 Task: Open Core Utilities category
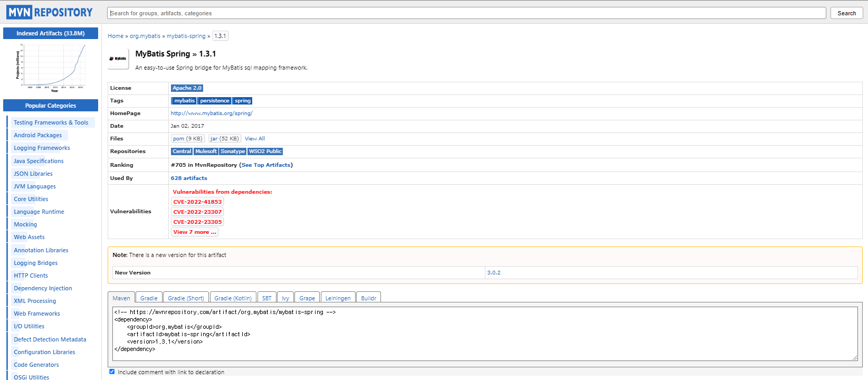(x=31, y=199)
